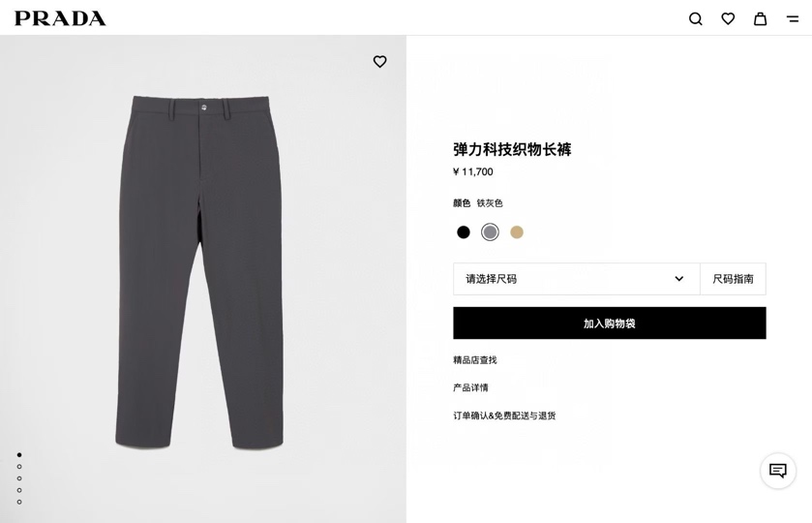Open the shopping bag icon
Image resolution: width=812 pixels, height=523 pixels.
pyautogui.click(x=760, y=18)
